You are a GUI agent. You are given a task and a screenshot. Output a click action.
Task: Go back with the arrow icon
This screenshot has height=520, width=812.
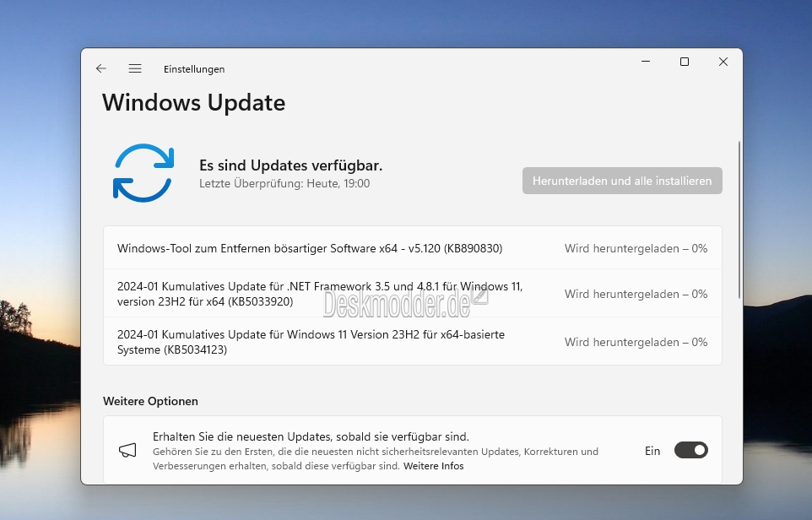coord(101,68)
